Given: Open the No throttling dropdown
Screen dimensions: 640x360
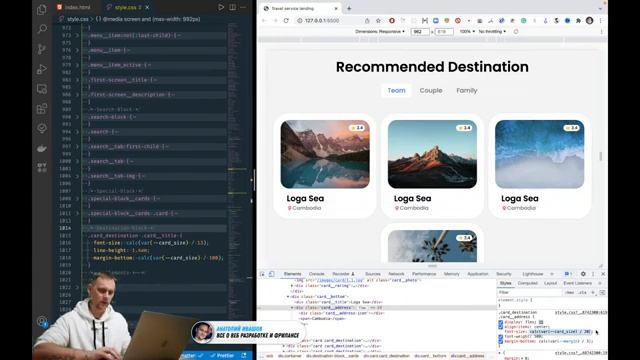Looking at the screenshot, I should 492,31.
